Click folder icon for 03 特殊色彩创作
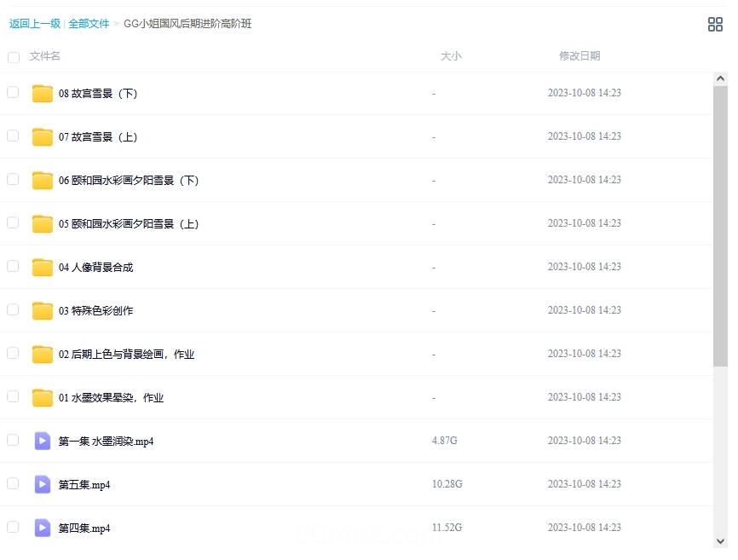Image resolution: width=738 pixels, height=560 pixels. (43, 311)
